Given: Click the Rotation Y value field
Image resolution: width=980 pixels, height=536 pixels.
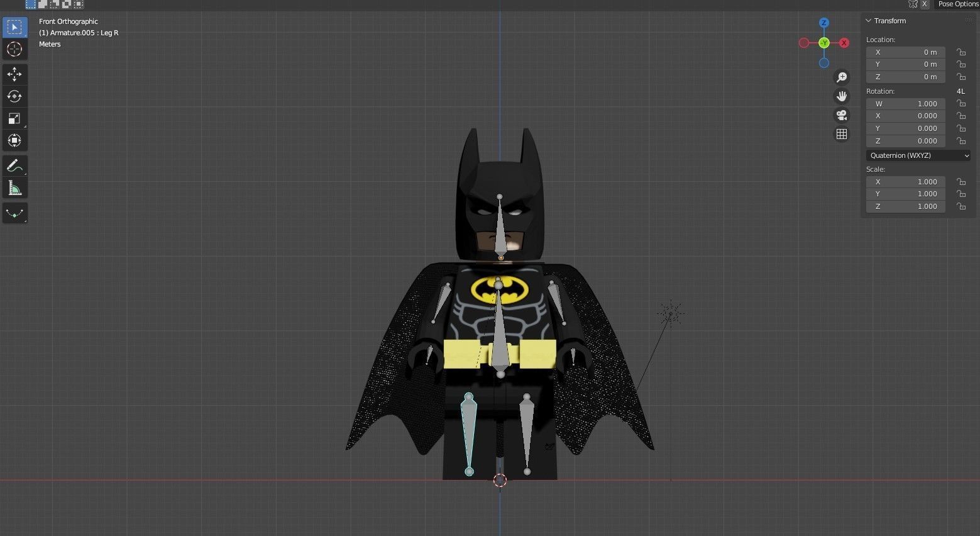Looking at the screenshot, I should point(906,128).
